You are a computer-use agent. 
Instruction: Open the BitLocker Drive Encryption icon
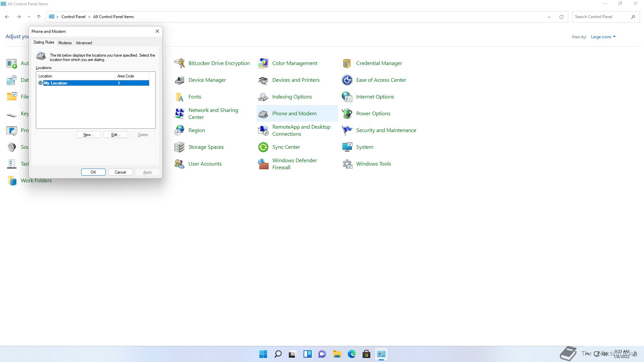pos(179,63)
